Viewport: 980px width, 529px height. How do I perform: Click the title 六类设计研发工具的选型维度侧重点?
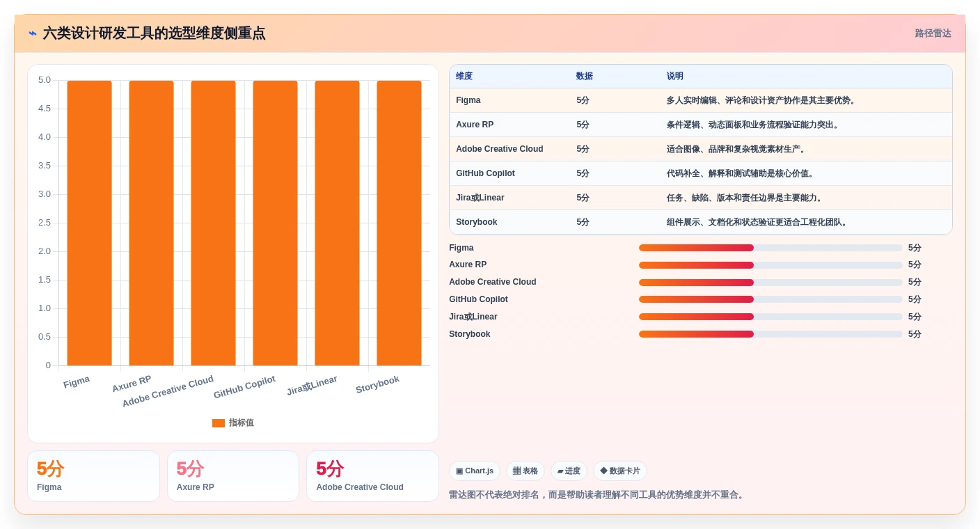point(154,33)
